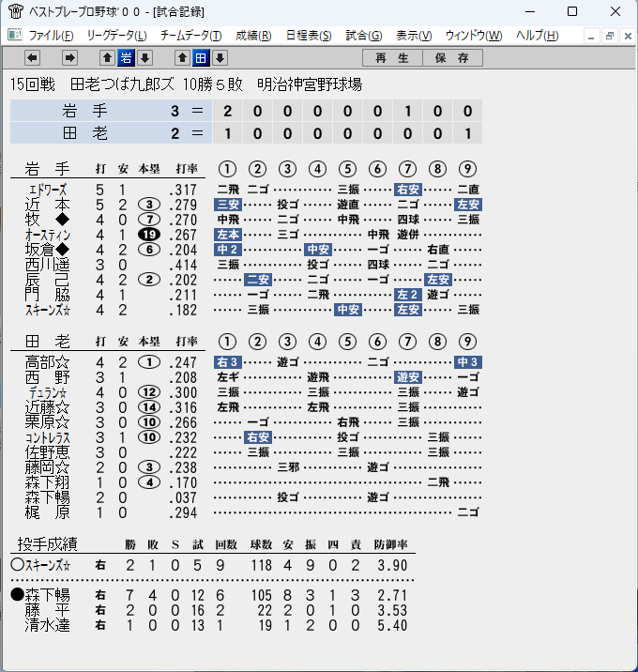Click 田老 ninth inning score 1 in scoreboard
The width and height of the screenshot is (638, 672).
pos(467,133)
